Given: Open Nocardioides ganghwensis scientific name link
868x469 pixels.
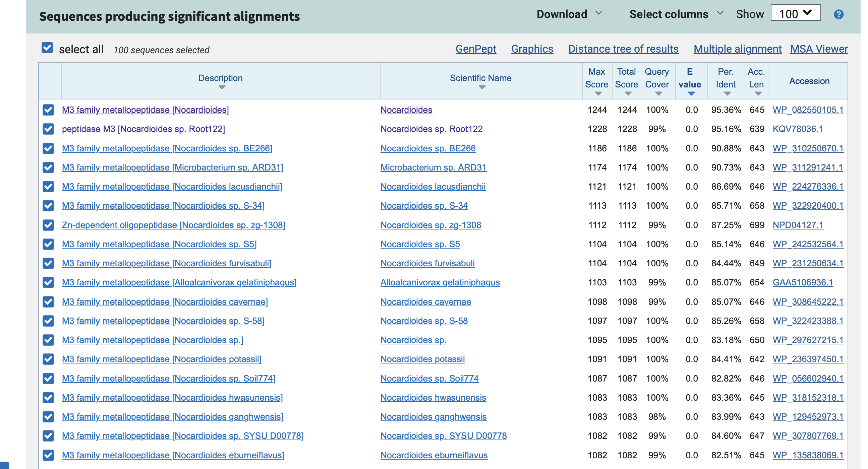Looking at the screenshot, I should (x=433, y=417).
